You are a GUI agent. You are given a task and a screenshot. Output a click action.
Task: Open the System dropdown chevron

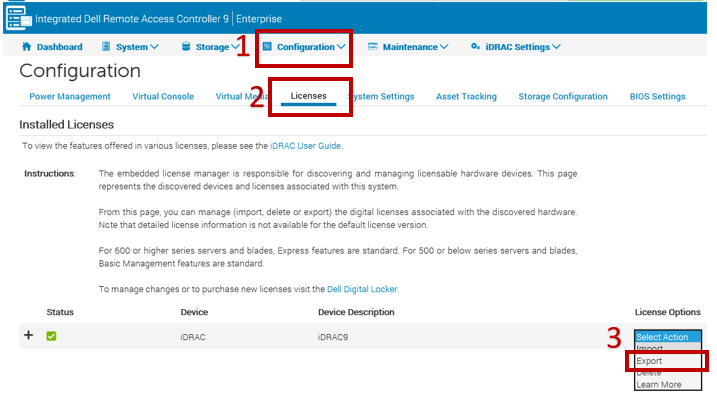click(x=154, y=47)
